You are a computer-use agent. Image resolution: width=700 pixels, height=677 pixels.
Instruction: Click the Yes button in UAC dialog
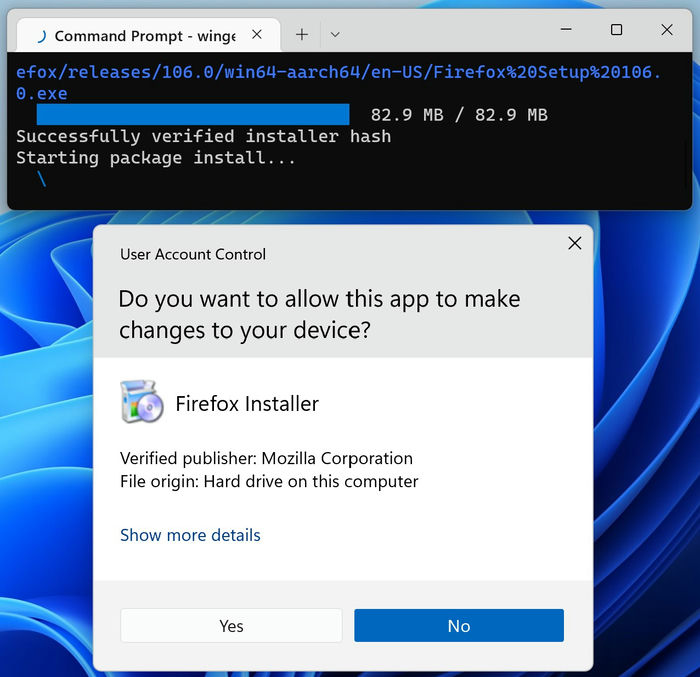[231, 626]
